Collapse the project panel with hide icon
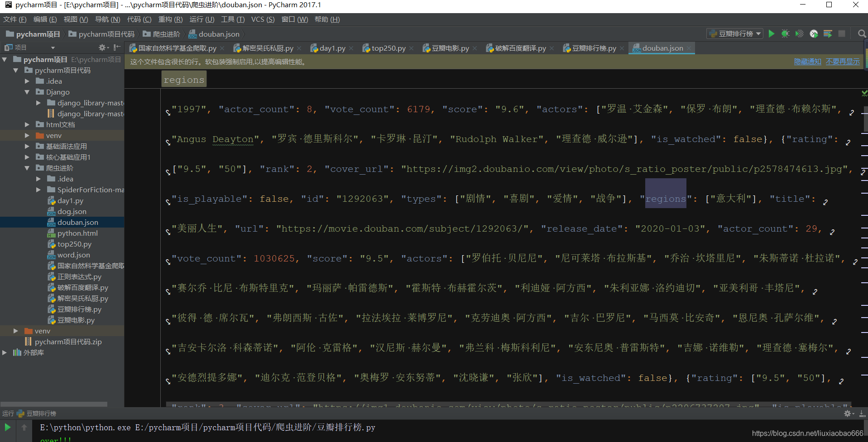Image resolution: width=868 pixels, height=442 pixels. click(x=117, y=47)
